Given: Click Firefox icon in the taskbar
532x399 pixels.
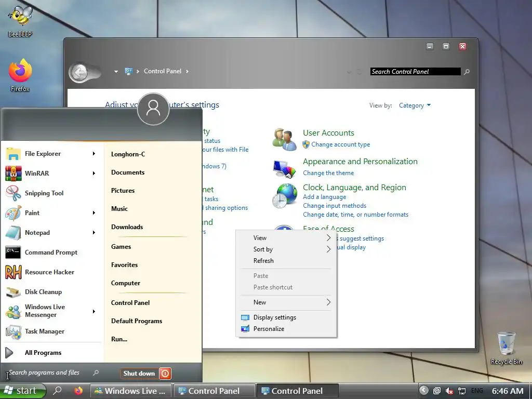Looking at the screenshot, I should pyautogui.click(x=78, y=391).
